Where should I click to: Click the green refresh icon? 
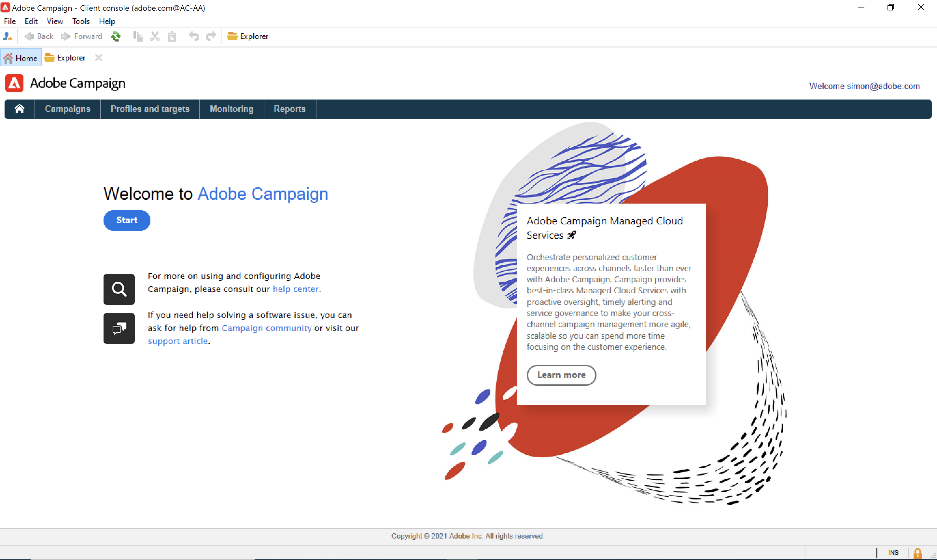(x=116, y=36)
